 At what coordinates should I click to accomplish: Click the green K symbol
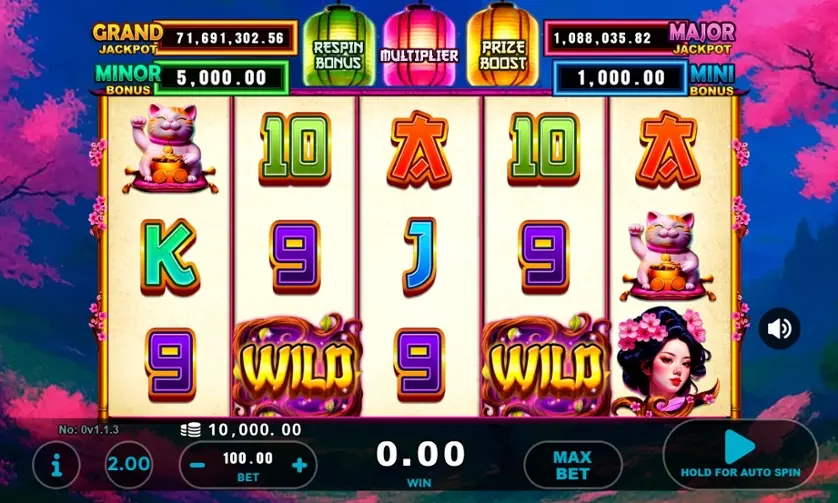(169, 257)
